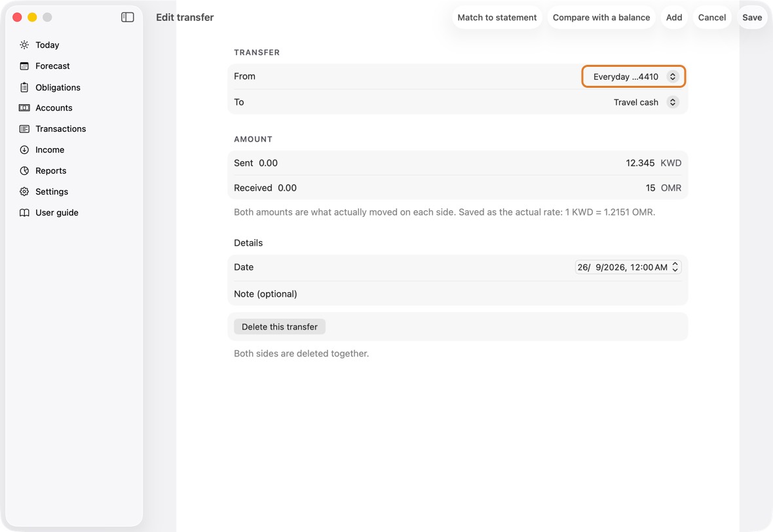Click the Transactions list icon

(x=24, y=128)
